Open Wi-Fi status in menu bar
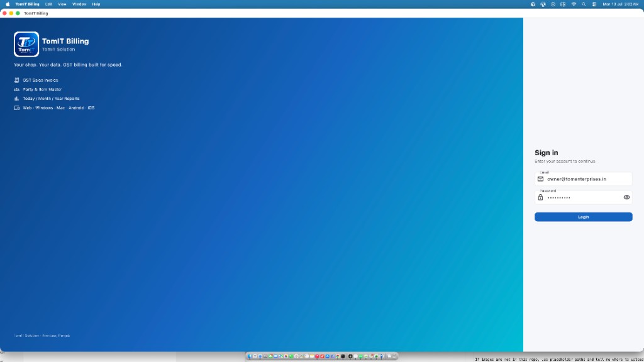 [x=574, y=4]
